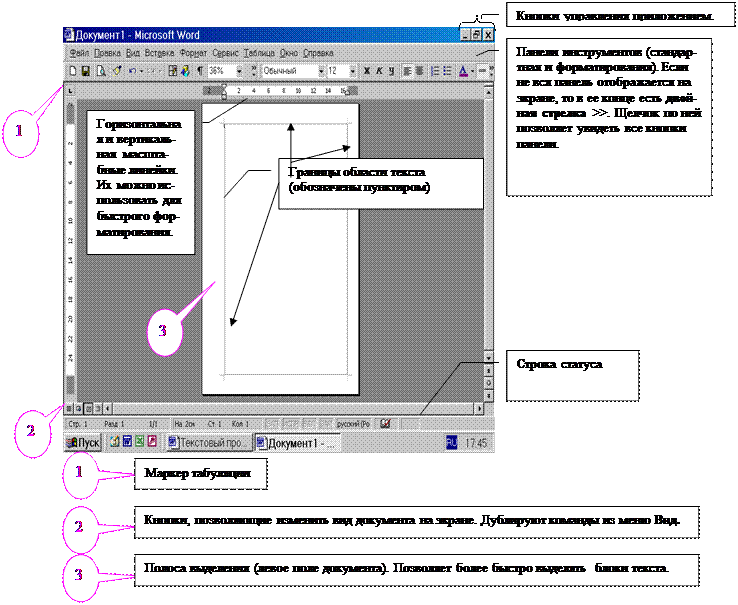
Task: Center the text alignment
Action: point(419,71)
